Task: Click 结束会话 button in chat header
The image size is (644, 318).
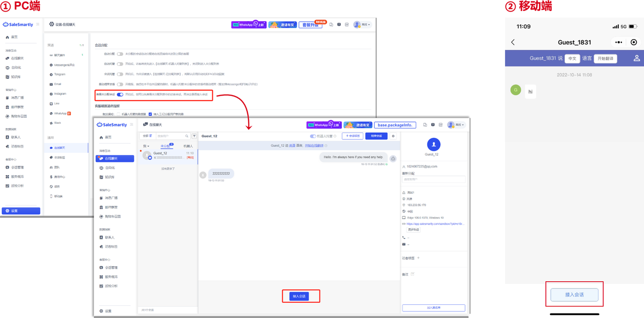Action: tap(376, 136)
